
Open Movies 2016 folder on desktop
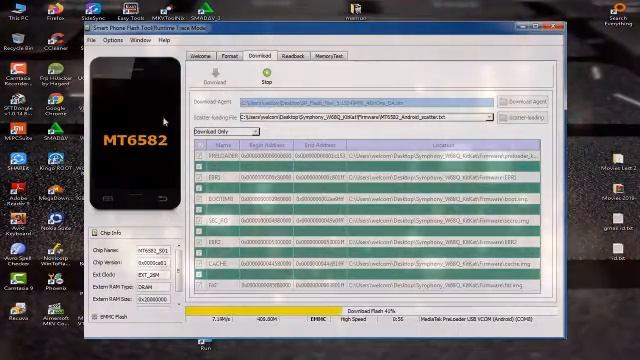coord(618,192)
